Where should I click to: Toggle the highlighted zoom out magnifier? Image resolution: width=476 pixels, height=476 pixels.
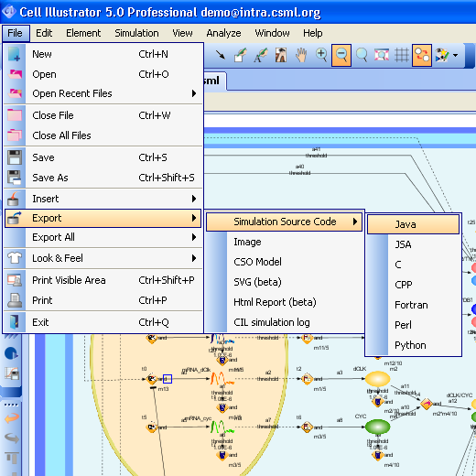(341, 55)
